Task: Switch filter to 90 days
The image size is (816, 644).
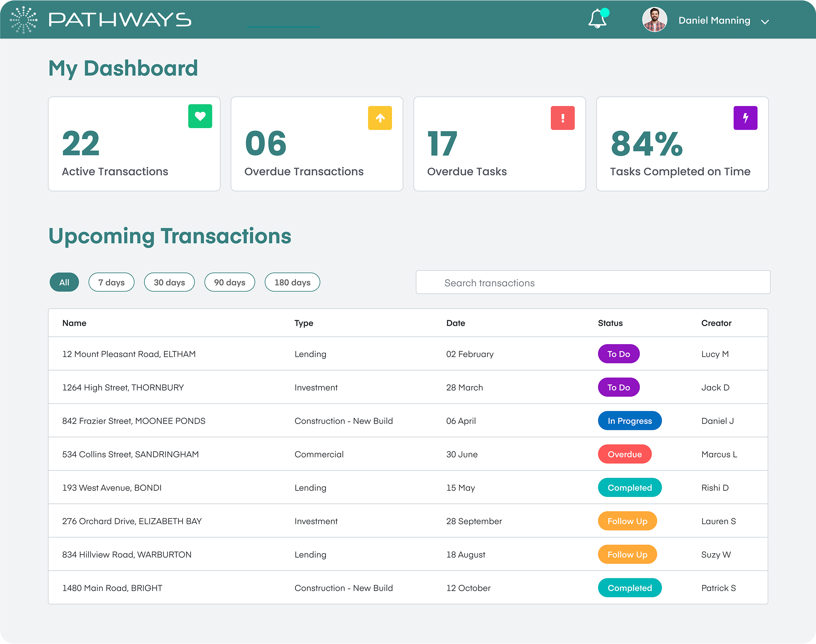Action: 229,282
